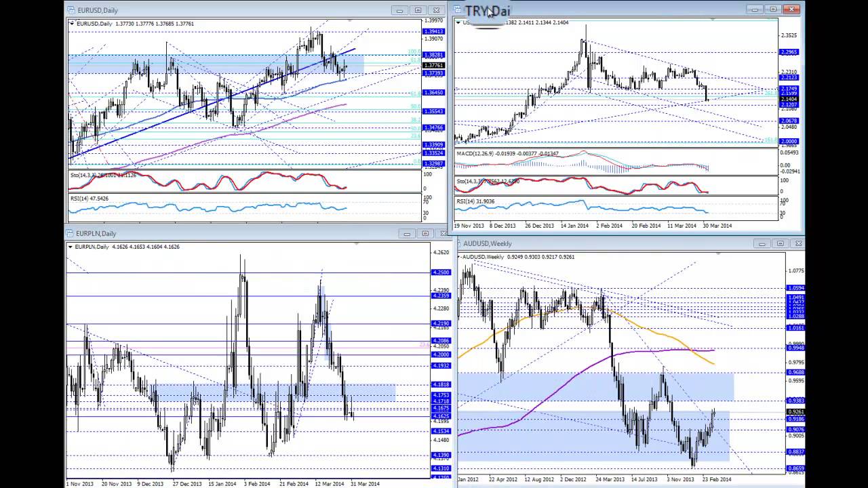The width and height of the screenshot is (868, 488).
Task: Click the small arrow before EURPLN,Daily chart header
Action: pos(71,247)
